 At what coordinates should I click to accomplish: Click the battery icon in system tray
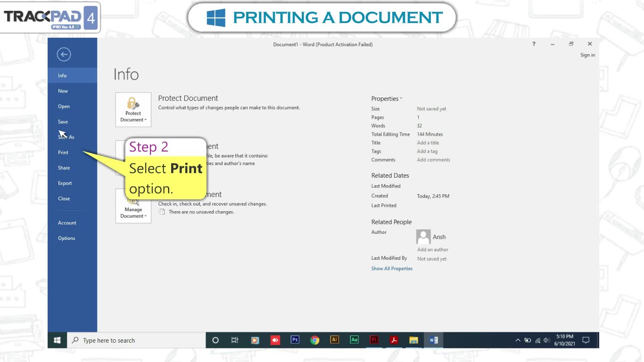(528, 340)
